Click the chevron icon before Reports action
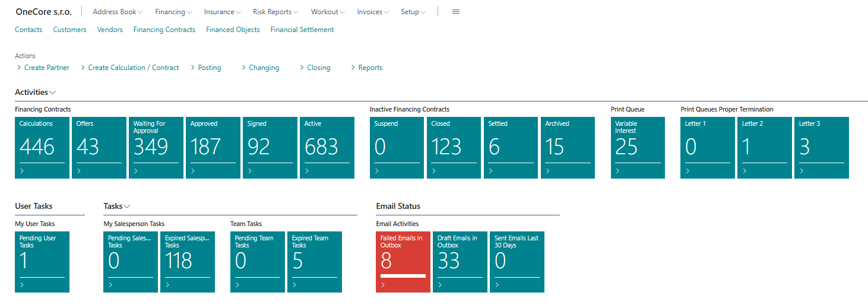The height and width of the screenshot is (305, 868). (353, 68)
